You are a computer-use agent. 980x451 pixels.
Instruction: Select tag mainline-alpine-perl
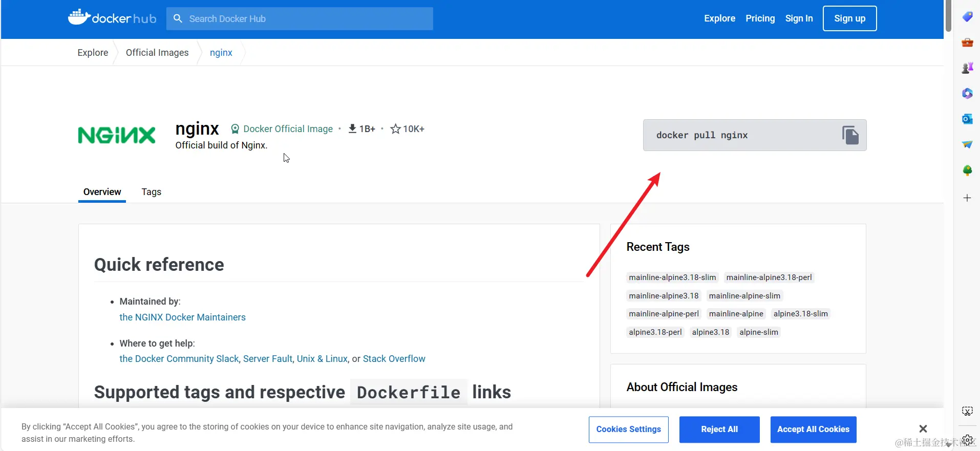664,314
